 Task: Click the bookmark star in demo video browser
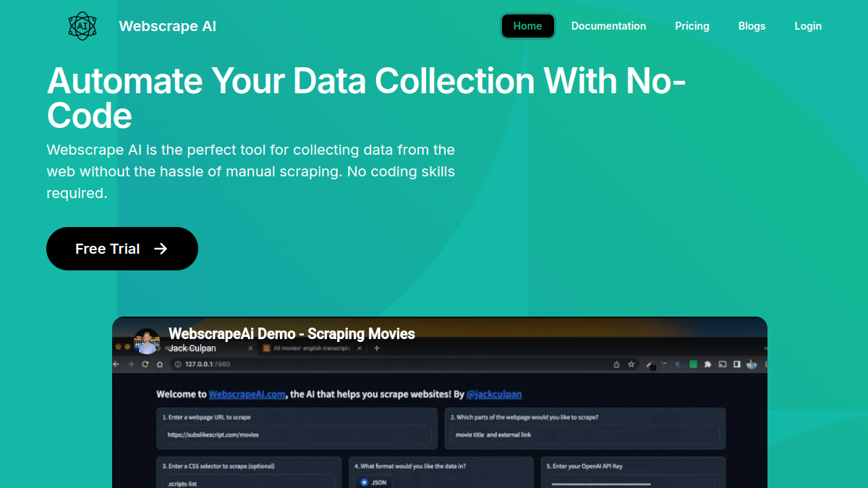(x=631, y=364)
